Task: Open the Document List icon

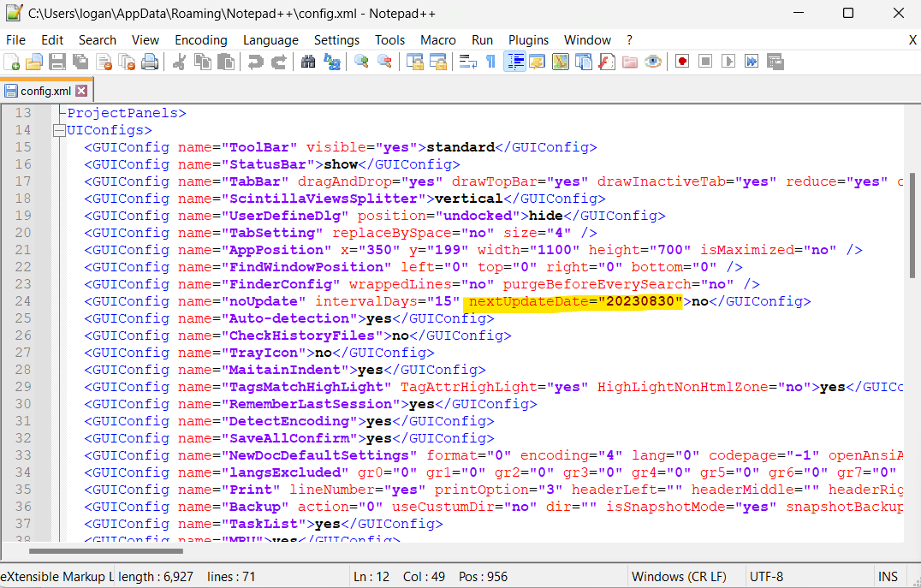Action: [583, 62]
